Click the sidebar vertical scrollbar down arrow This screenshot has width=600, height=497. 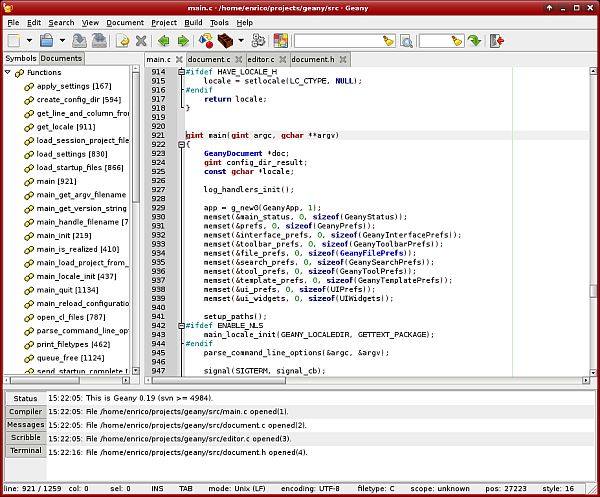135,370
